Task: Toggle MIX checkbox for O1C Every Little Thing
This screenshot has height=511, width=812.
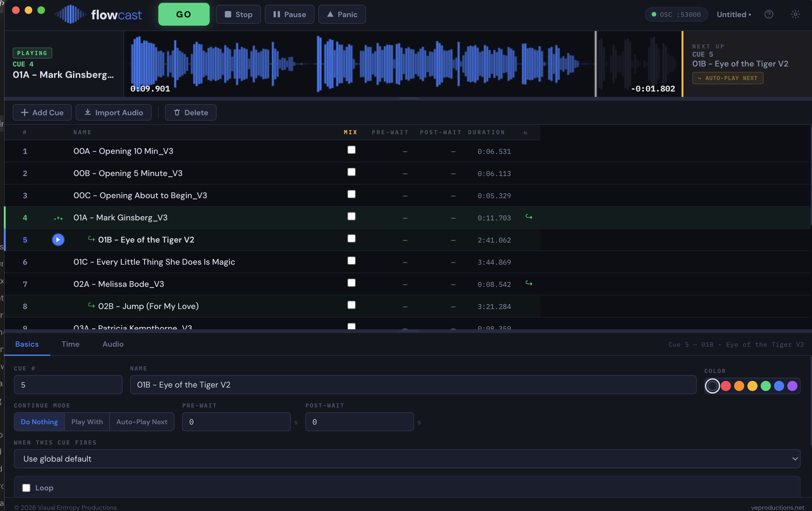Action: pyautogui.click(x=352, y=261)
